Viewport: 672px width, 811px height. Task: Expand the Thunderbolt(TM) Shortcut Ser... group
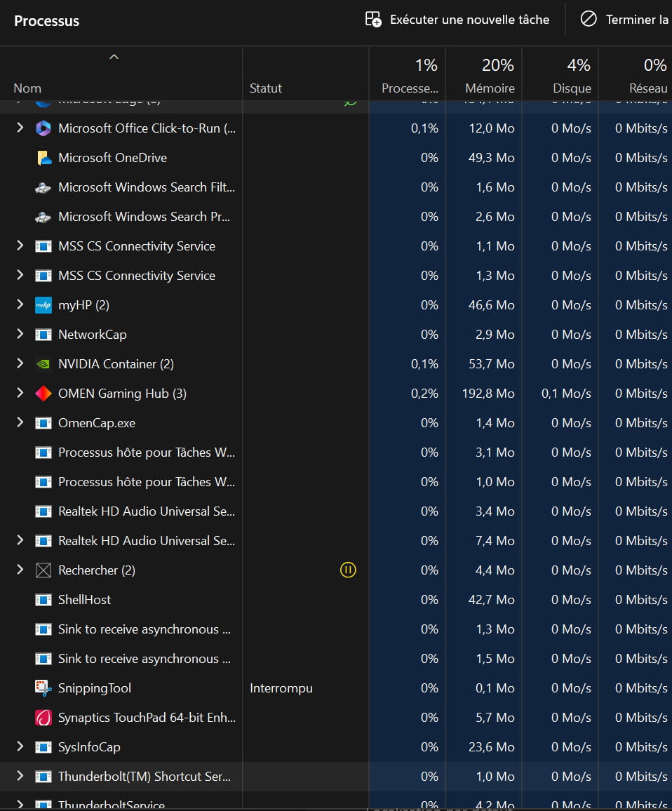(x=20, y=776)
